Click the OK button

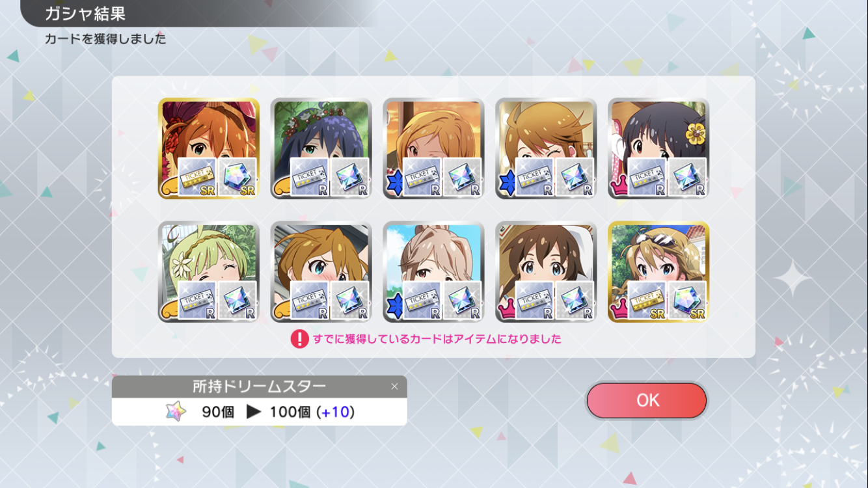click(x=647, y=400)
